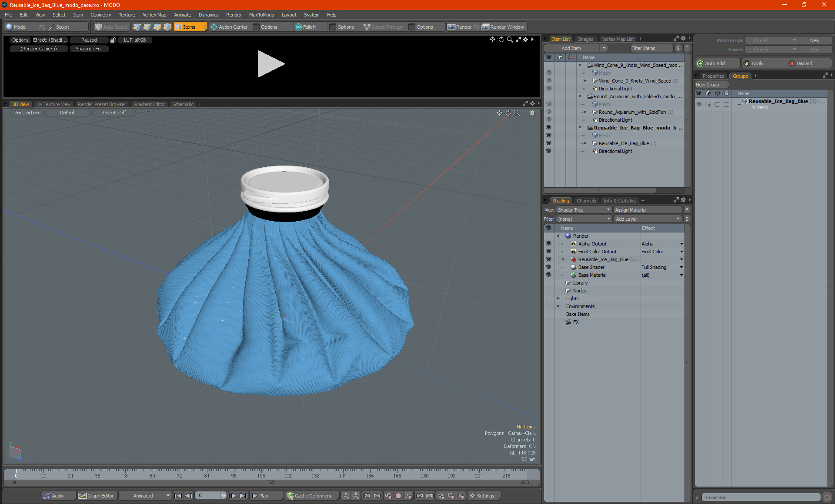Toggle visibility of Round_Aquarium_with_GoldFish item
835x504 pixels.
549,112
